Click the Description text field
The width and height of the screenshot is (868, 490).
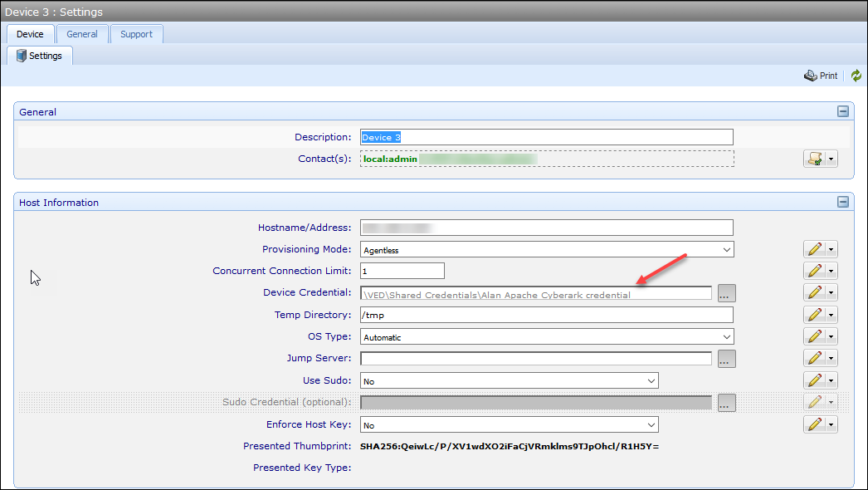546,137
